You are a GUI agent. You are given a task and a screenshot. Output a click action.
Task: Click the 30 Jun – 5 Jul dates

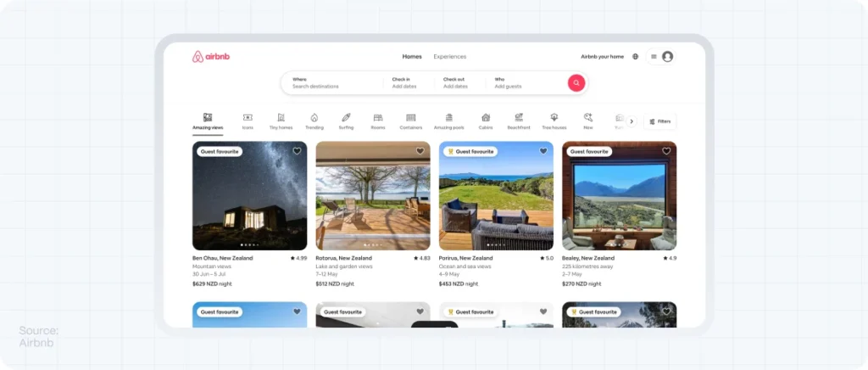(211, 275)
